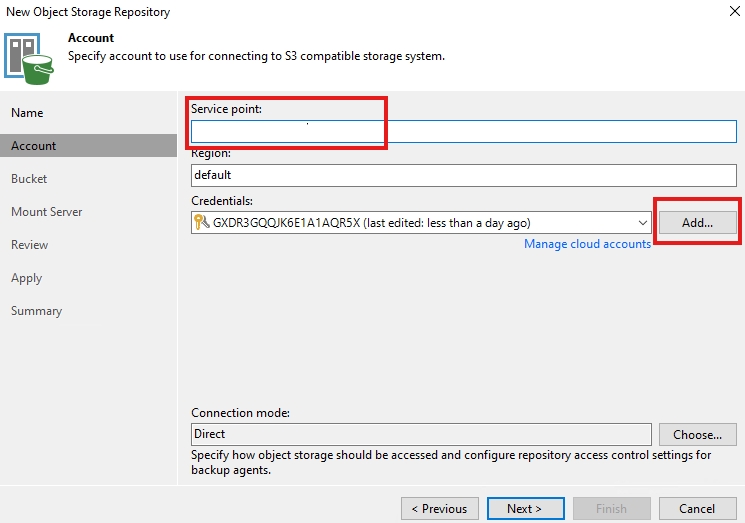Open the Bucket wizard step
This screenshot has width=745, height=523.
[x=29, y=179]
